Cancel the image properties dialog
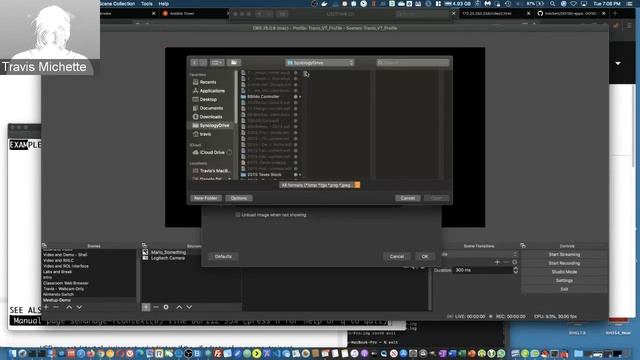The image size is (640, 360). (397, 256)
